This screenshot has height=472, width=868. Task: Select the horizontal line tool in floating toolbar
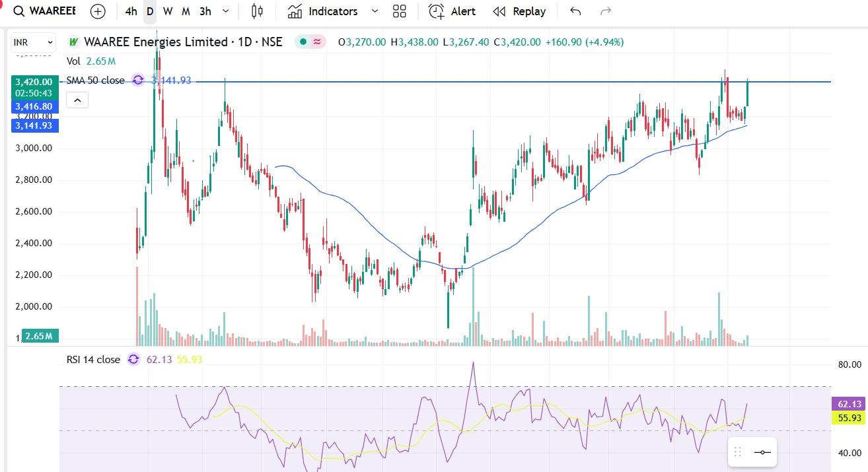point(762,452)
